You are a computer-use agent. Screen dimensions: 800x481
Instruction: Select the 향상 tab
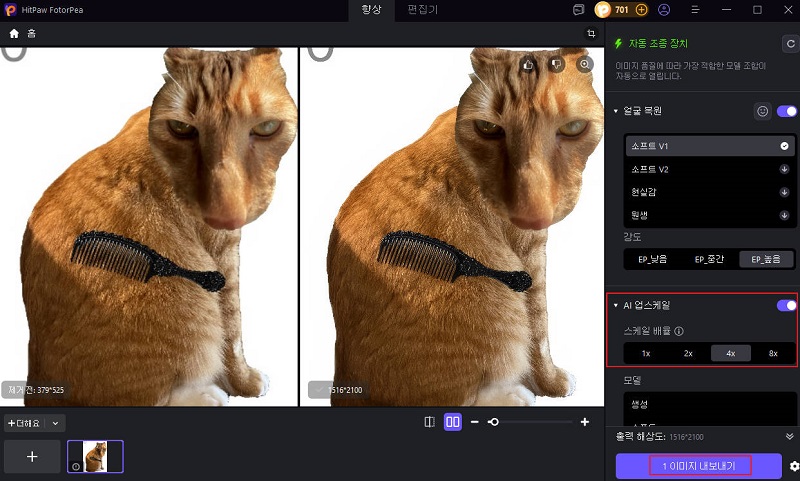372,10
